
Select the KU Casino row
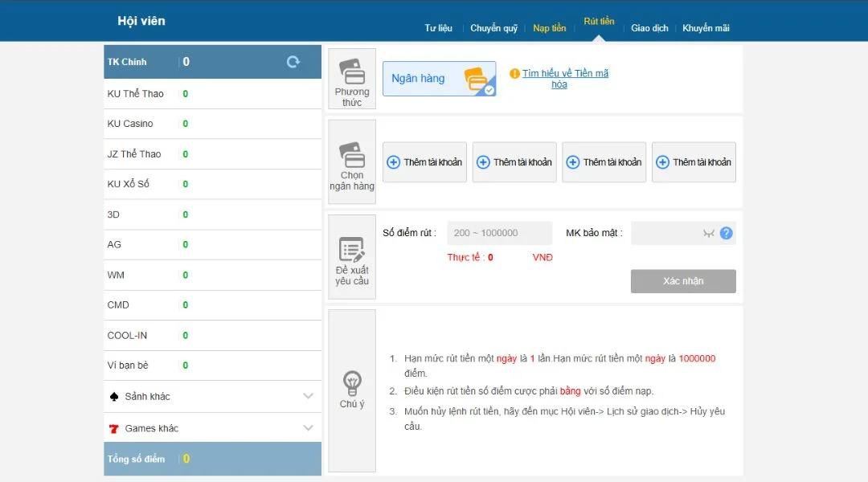click(x=212, y=124)
